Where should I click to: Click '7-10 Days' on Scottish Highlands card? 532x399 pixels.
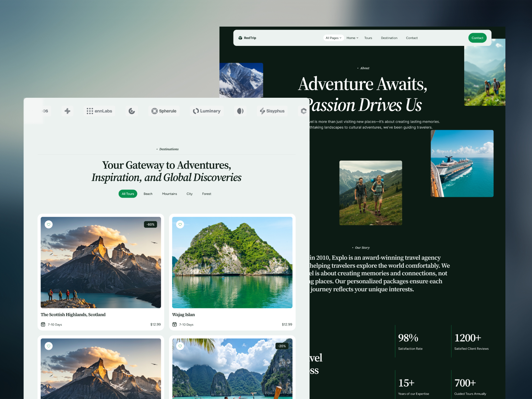click(x=55, y=325)
